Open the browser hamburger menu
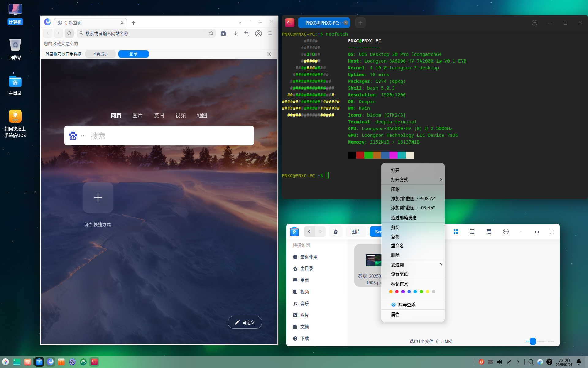The height and width of the screenshot is (368, 588). (270, 33)
